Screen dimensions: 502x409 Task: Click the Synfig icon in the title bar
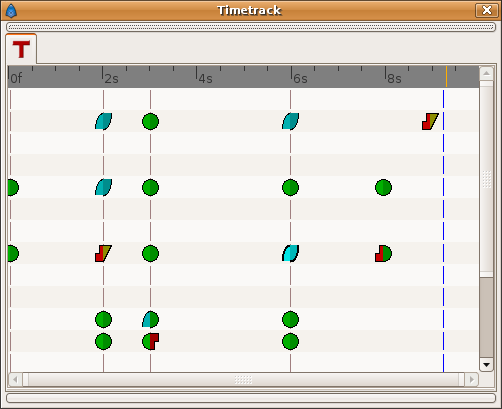tap(11, 11)
